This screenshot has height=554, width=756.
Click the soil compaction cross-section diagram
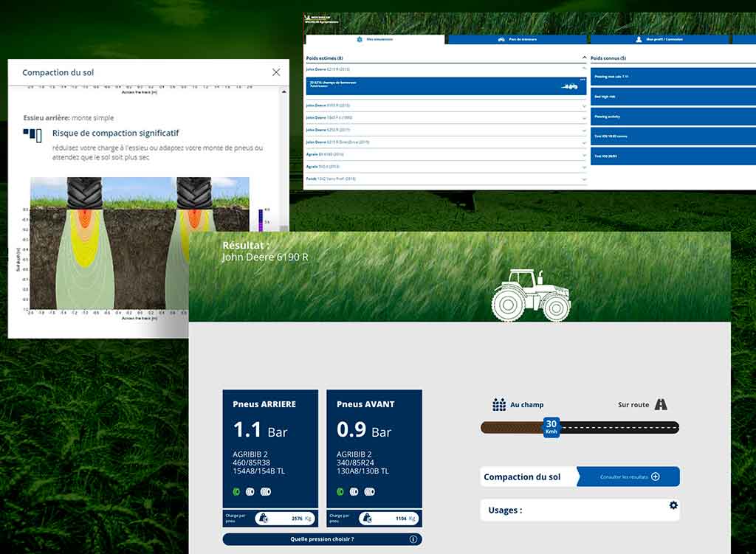click(x=140, y=243)
